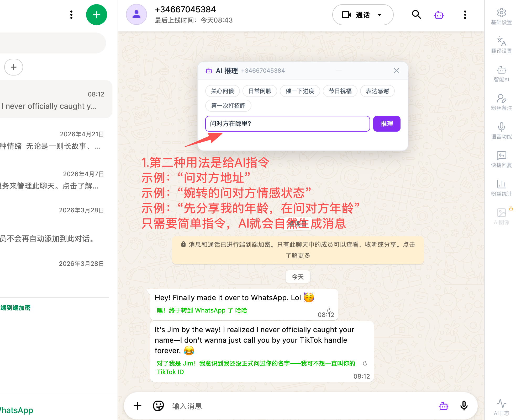Close the AI 推理 popup
The height and width of the screenshot is (420, 516).
396,71
